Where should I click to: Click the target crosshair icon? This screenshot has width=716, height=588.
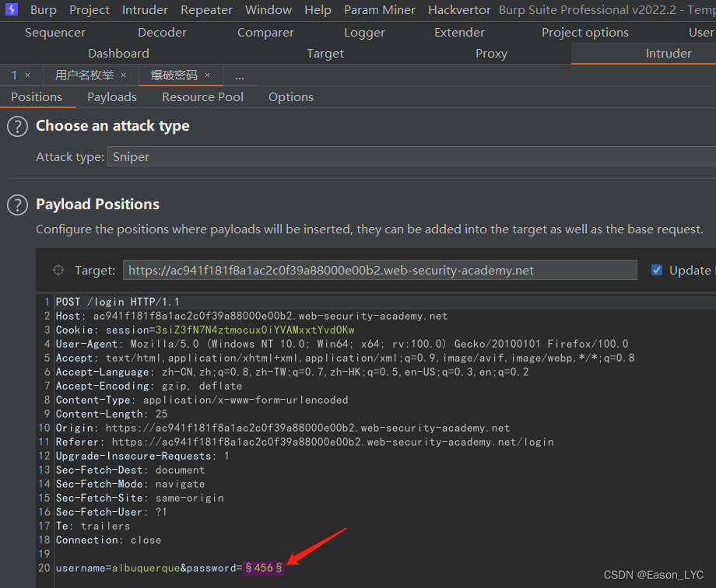[x=58, y=270]
